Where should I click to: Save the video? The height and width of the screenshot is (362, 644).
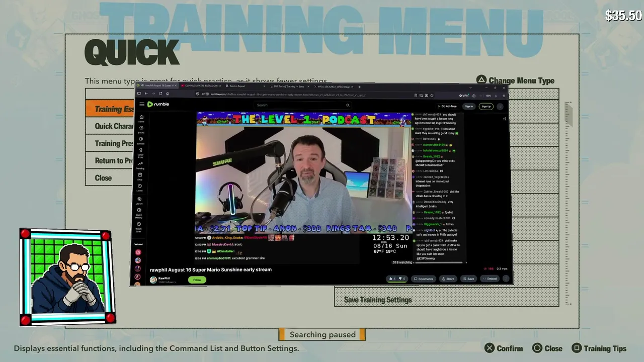pyautogui.click(x=468, y=279)
